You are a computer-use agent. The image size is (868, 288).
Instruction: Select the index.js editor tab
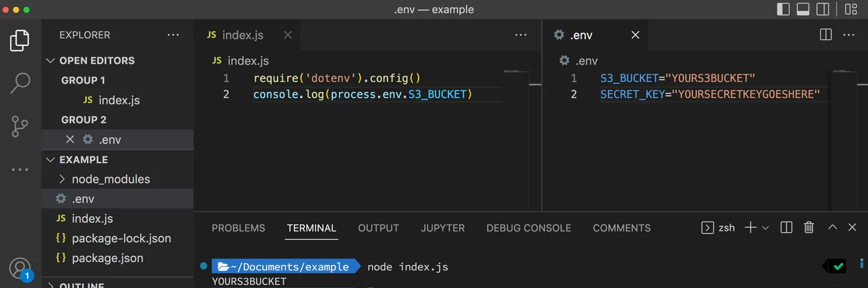point(247,35)
